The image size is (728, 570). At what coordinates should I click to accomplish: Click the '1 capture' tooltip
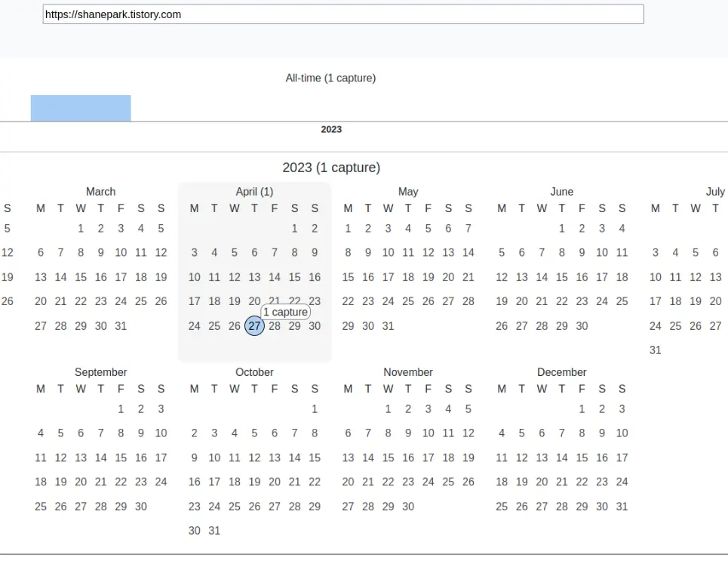click(x=285, y=312)
